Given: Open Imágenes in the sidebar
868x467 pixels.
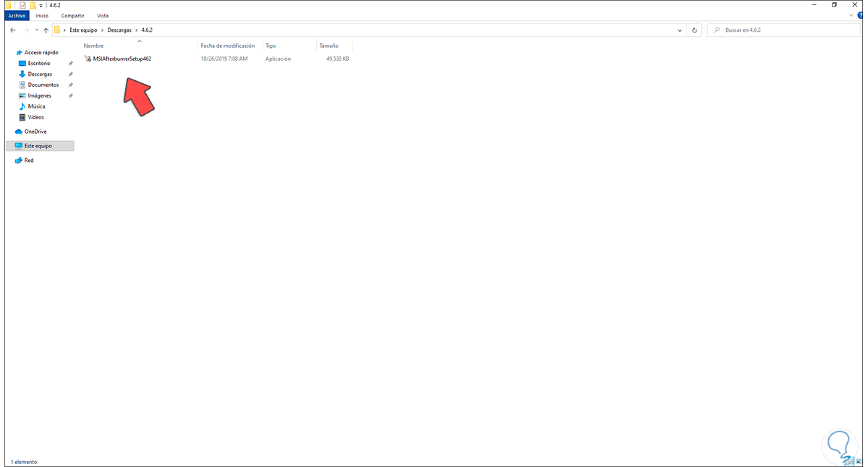Looking at the screenshot, I should pyautogui.click(x=40, y=95).
